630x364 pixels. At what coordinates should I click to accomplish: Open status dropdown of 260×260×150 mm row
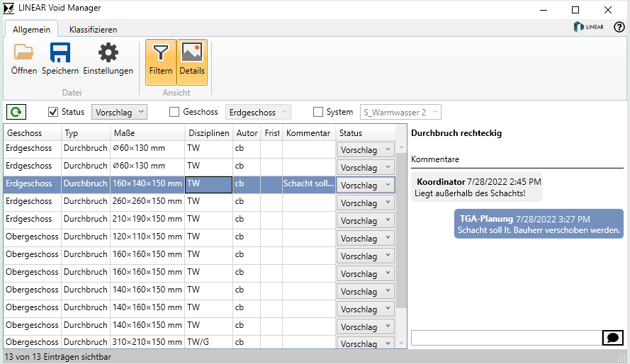point(366,203)
